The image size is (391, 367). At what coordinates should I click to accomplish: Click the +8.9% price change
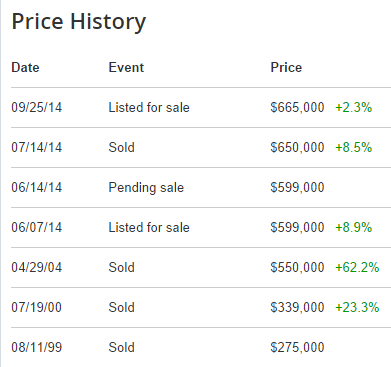pos(353,227)
